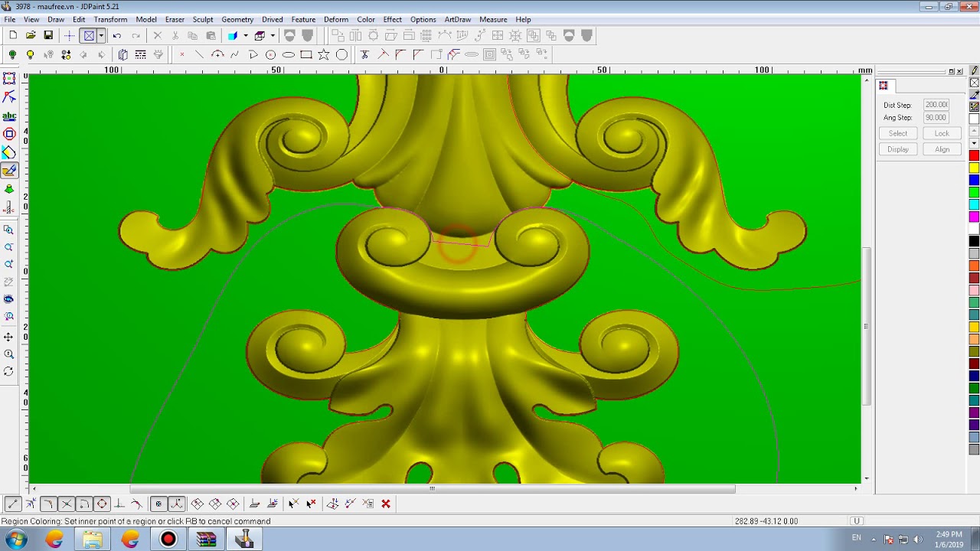Select the abc Text tool
Viewport: 980px width, 551px height.
(9, 116)
